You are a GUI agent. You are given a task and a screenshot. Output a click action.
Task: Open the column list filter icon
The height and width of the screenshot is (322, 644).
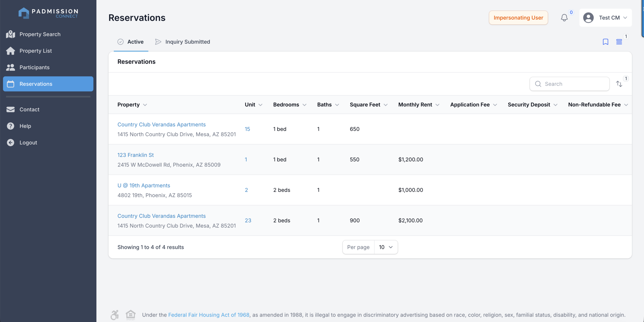coord(619,42)
